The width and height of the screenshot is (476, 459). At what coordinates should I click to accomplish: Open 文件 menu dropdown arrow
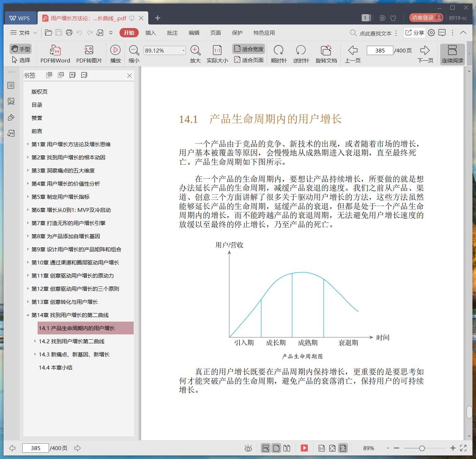[x=35, y=33]
